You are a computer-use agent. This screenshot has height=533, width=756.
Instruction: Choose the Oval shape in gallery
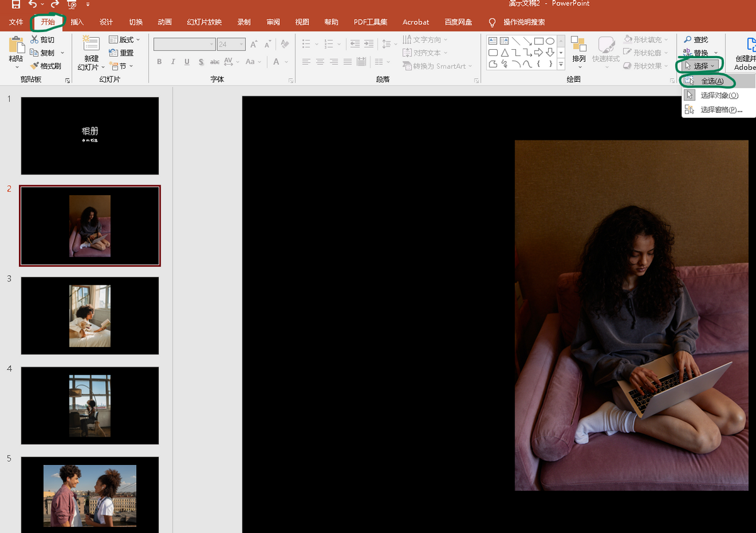pyautogui.click(x=550, y=41)
